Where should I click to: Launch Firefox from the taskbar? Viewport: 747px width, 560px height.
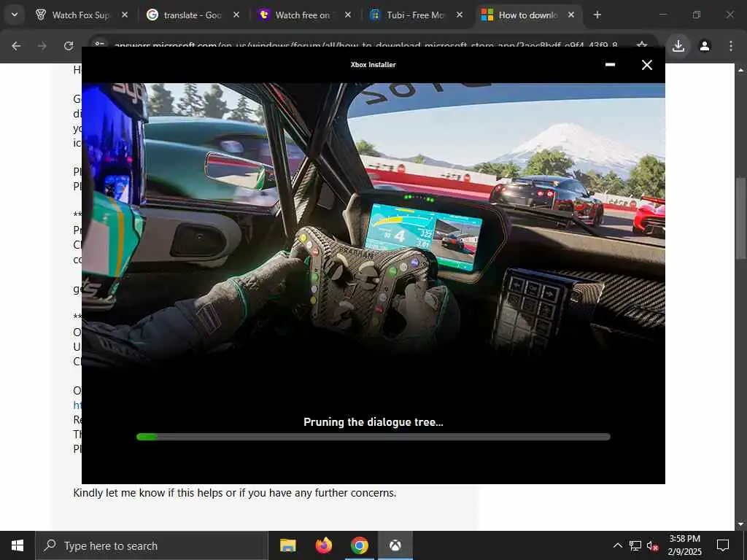pyautogui.click(x=323, y=545)
